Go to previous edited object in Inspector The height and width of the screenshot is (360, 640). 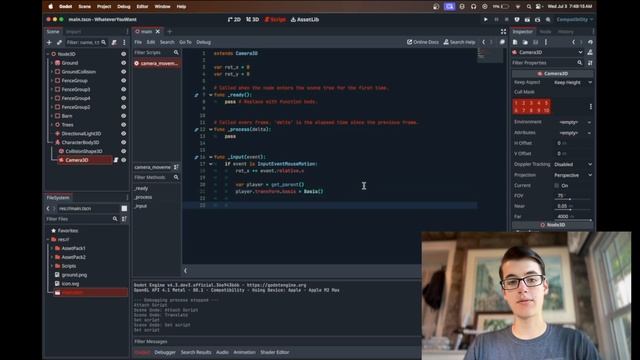click(x=573, y=42)
